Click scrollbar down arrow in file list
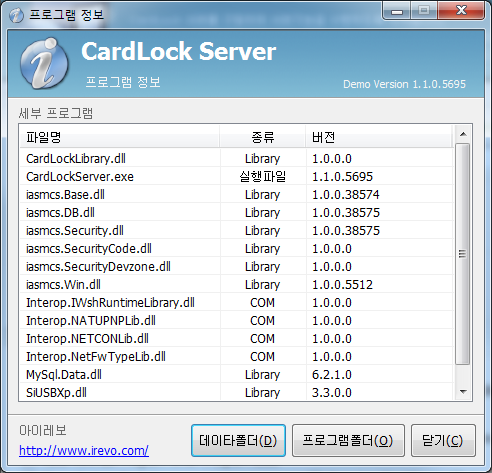 463,391
